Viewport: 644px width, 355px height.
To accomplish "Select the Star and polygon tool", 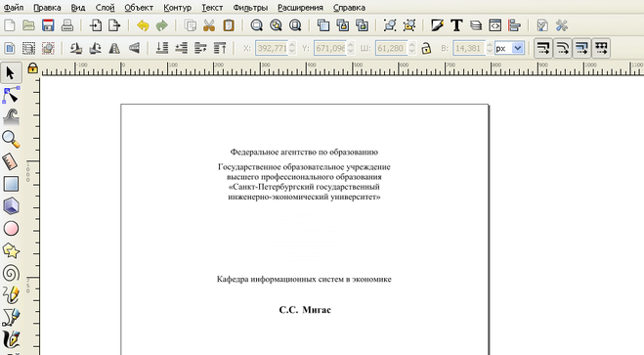I will [11, 250].
